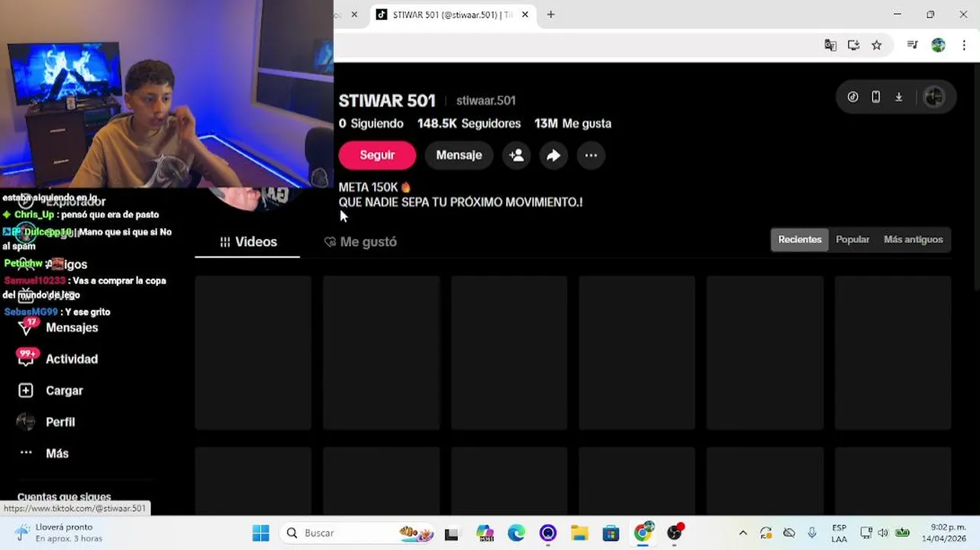Go to Perfil in the sidebar
This screenshot has height=550, width=980.
pos(60,422)
